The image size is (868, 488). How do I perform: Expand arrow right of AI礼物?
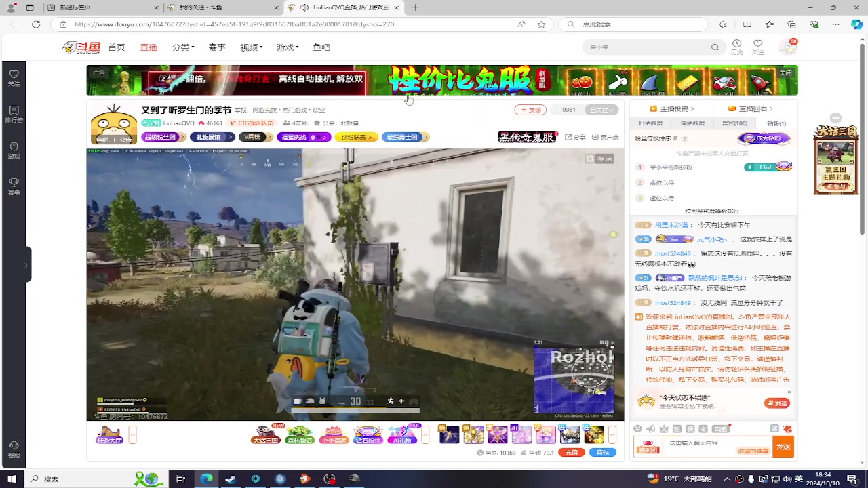point(426,434)
